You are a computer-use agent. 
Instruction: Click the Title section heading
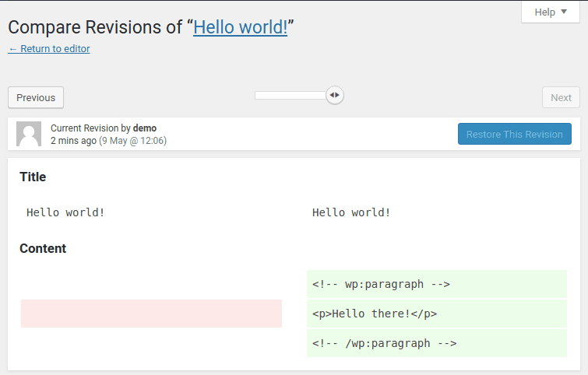point(33,177)
